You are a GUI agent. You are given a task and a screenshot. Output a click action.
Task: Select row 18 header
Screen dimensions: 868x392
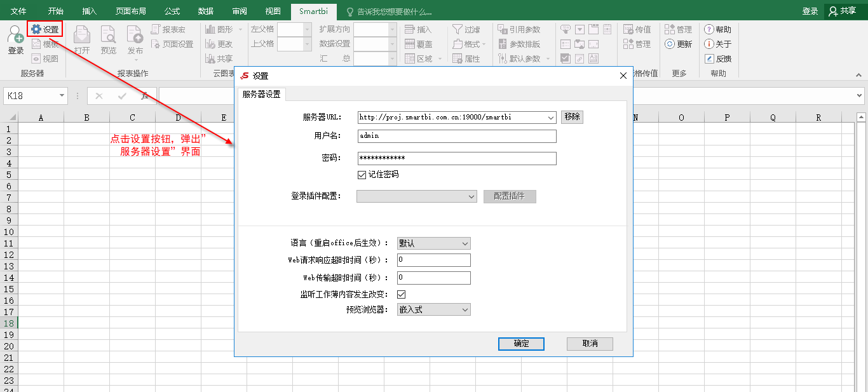point(9,323)
